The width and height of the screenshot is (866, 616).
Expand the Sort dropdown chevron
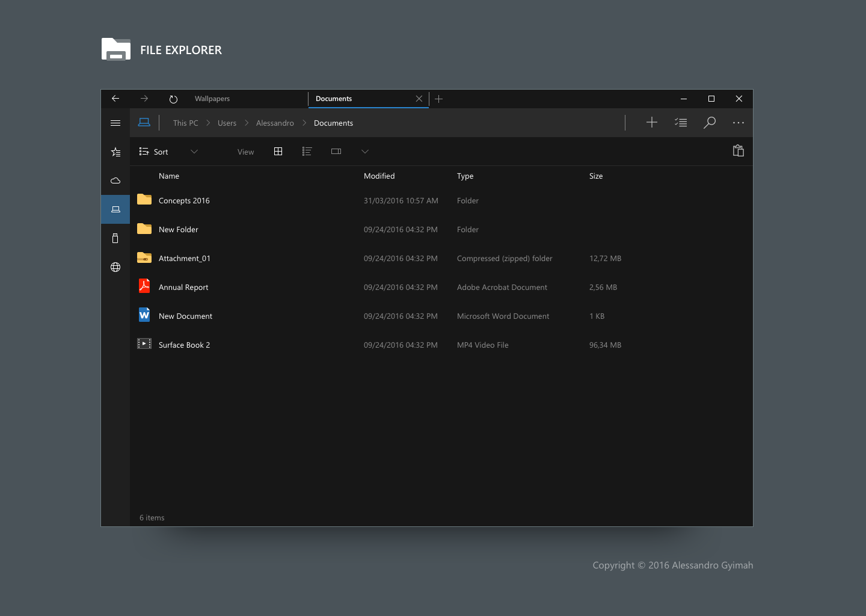[194, 152]
